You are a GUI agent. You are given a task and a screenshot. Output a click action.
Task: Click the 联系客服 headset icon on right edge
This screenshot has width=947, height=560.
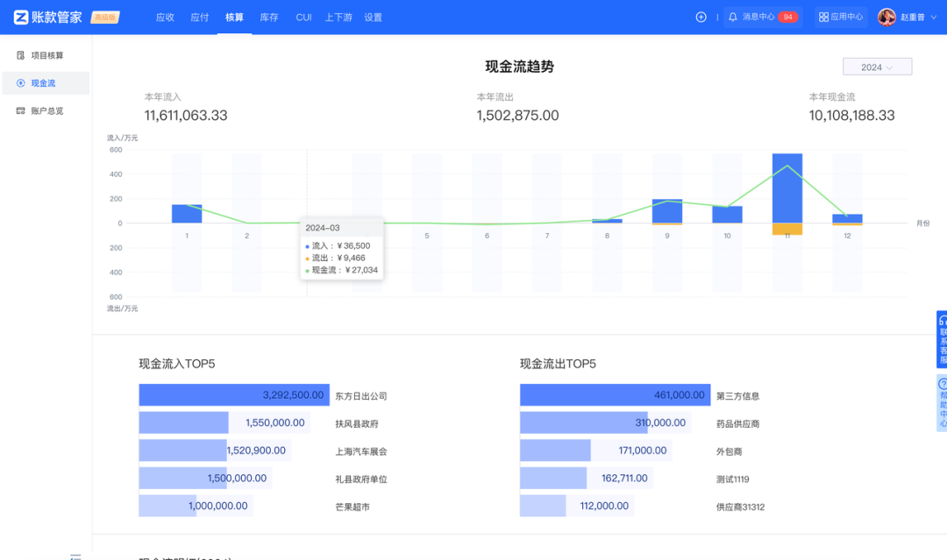tap(943, 322)
